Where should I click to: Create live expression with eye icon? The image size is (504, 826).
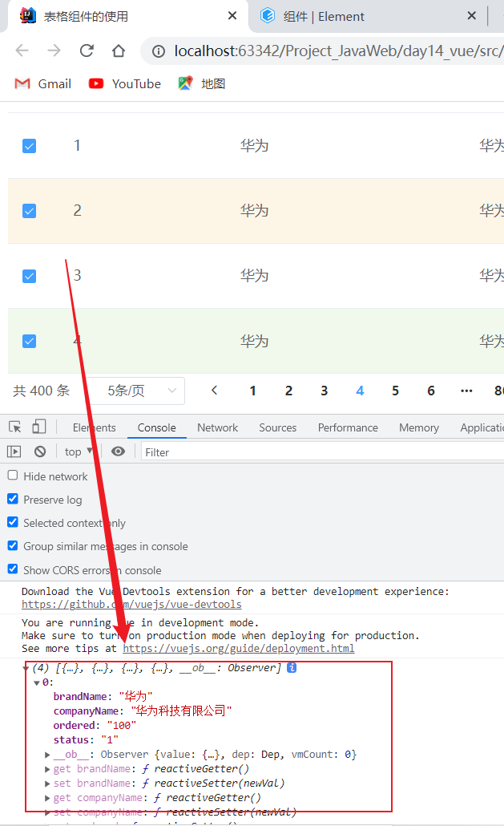pyautogui.click(x=119, y=451)
